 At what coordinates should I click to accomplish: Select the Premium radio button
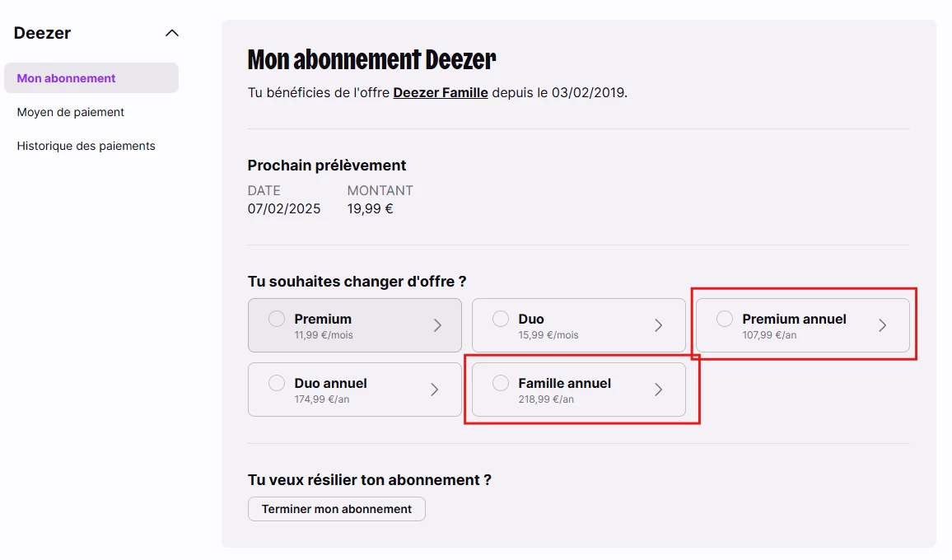point(277,319)
